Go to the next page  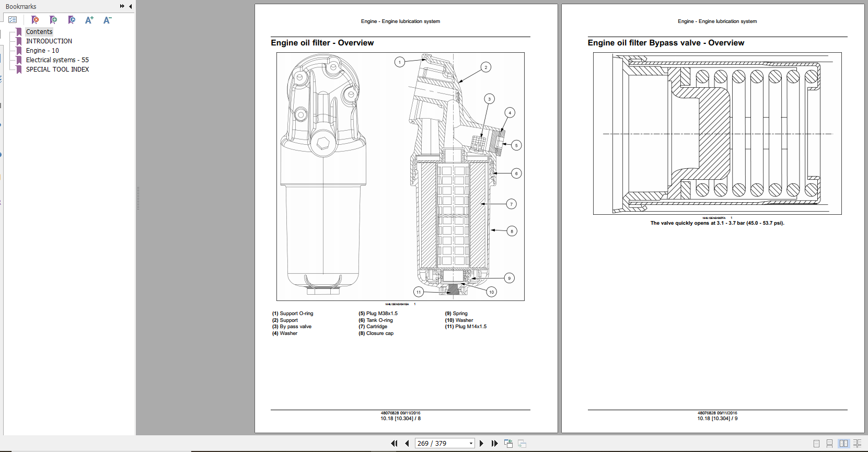pyautogui.click(x=481, y=444)
